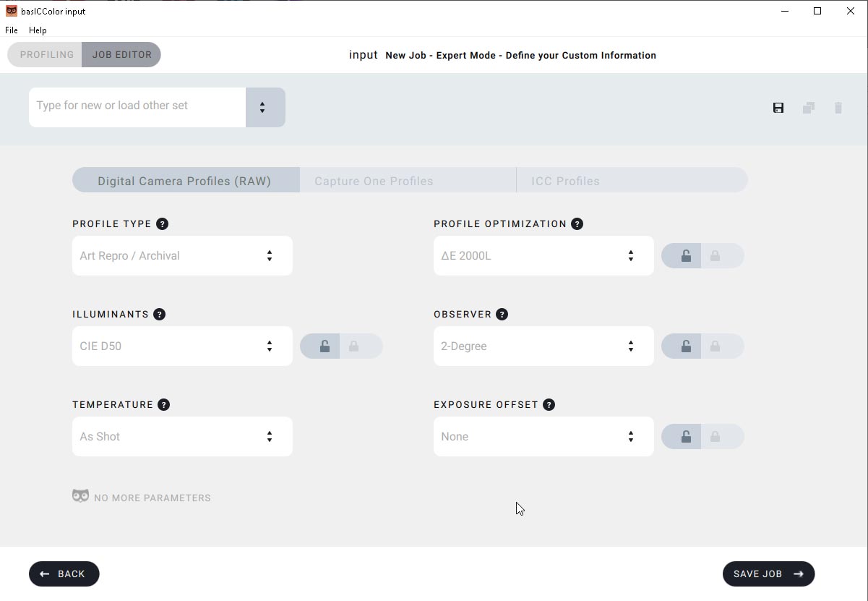The height and width of the screenshot is (601, 868).
Task: Open help for Profile Type
Action: click(x=162, y=223)
